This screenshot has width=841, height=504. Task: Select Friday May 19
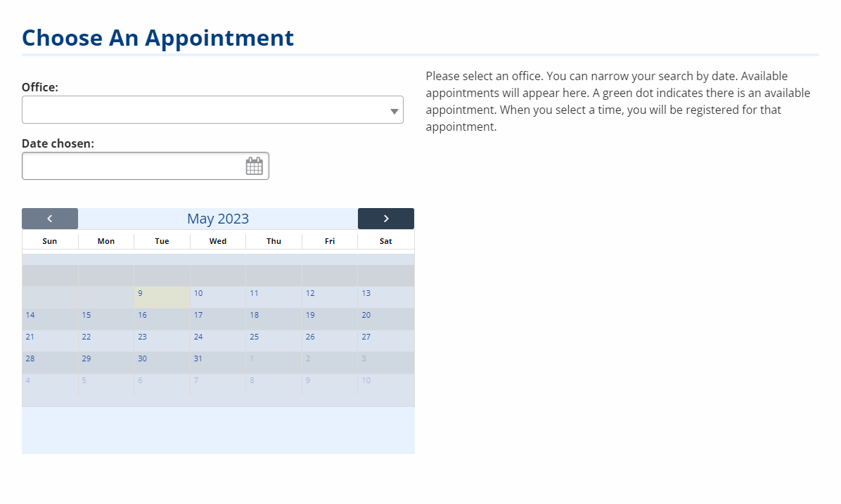click(x=330, y=319)
